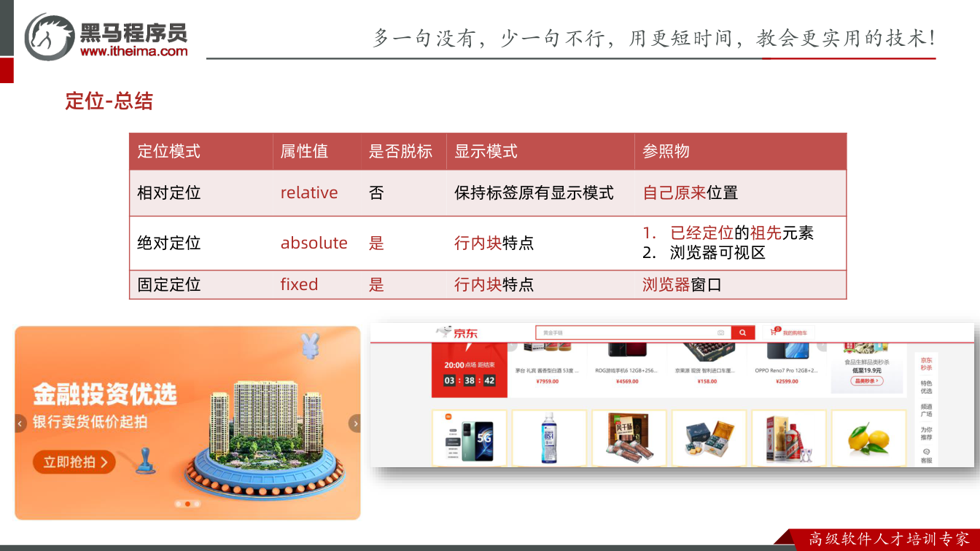Image resolution: width=980 pixels, height=551 pixels.
Task: Select 京东秒杀 in the right sidebar
Action: pyautogui.click(x=926, y=364)
